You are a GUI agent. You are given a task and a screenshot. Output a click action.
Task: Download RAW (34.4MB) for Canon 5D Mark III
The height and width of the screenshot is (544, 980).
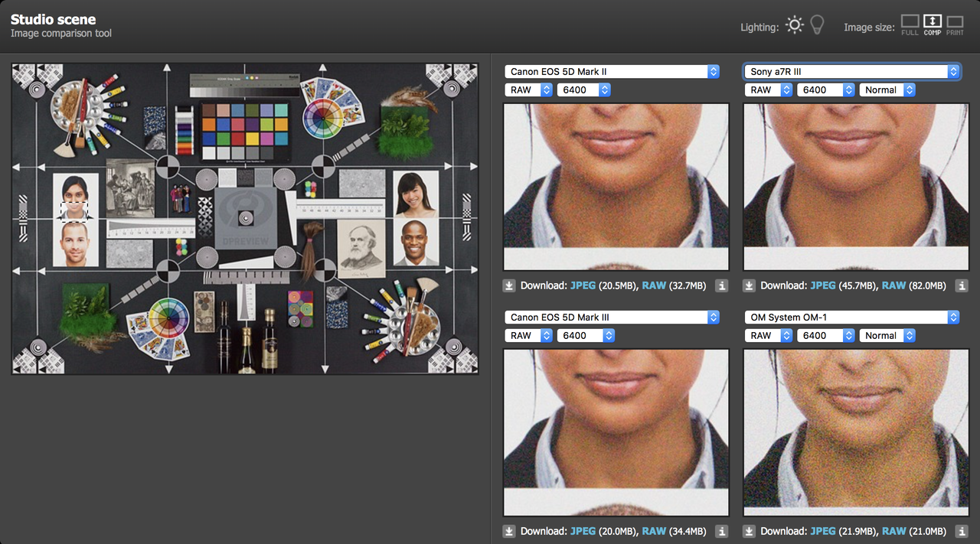pos(654,531)
